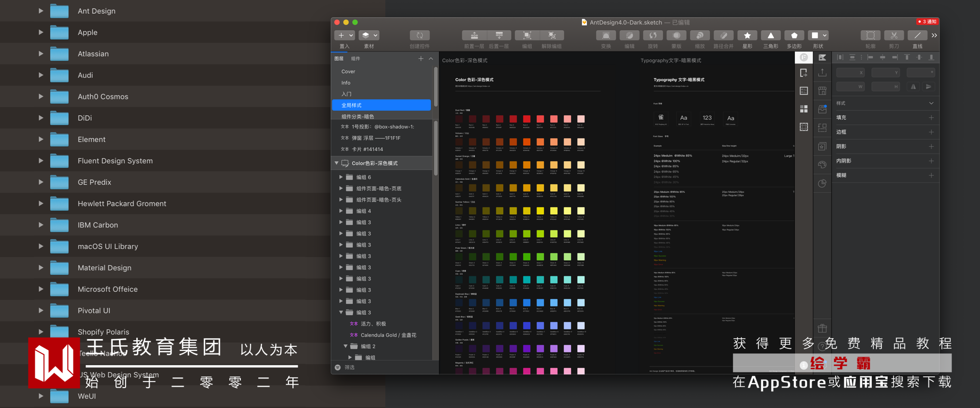
Task: Click the document export plugin icon
Action: pyautogui.click(x=804, y=73)
